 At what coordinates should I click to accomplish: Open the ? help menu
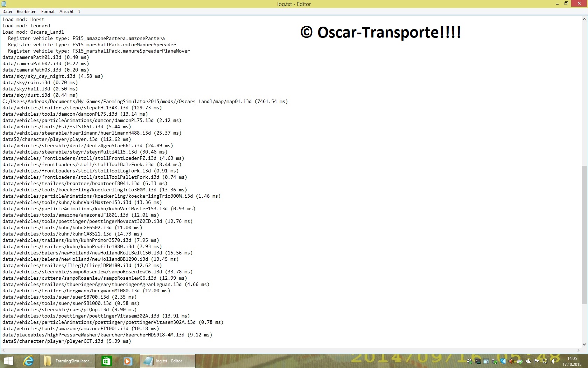coord(79,12)
